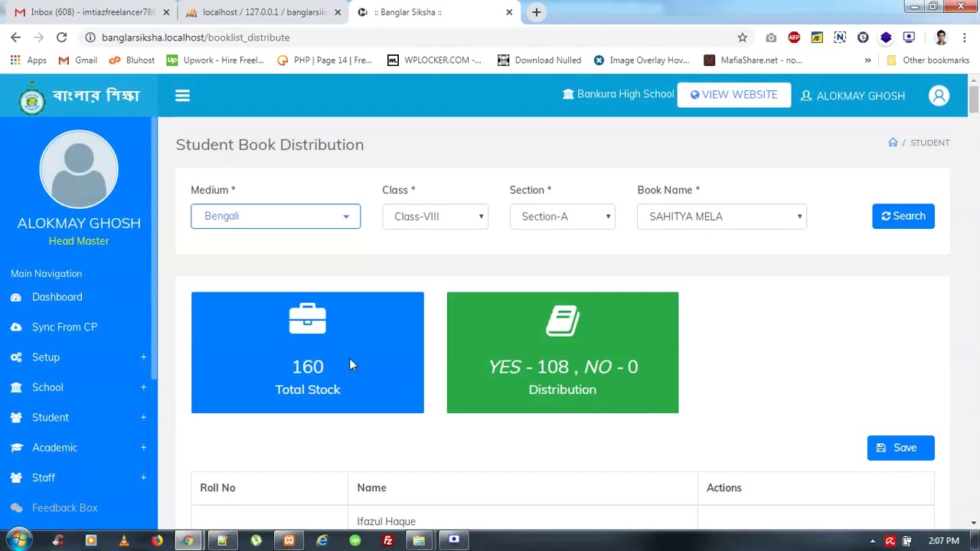980x551 pixels.
Task: Click the Banglar Siksha logo emblem
Action: 32,100
